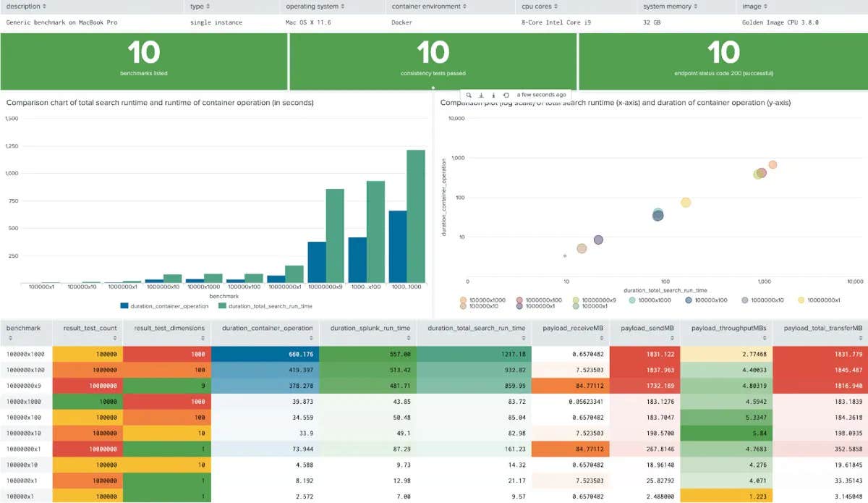868x503 pixels.
Task: Click the tallest green bar in bar chart
Action: coord(415,216)
